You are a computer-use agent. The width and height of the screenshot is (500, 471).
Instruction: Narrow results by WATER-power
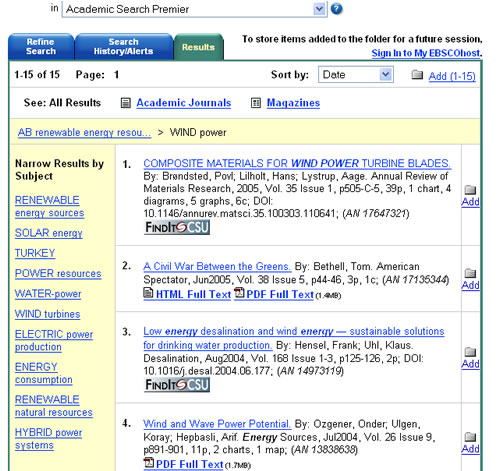(x=48, y=294)
